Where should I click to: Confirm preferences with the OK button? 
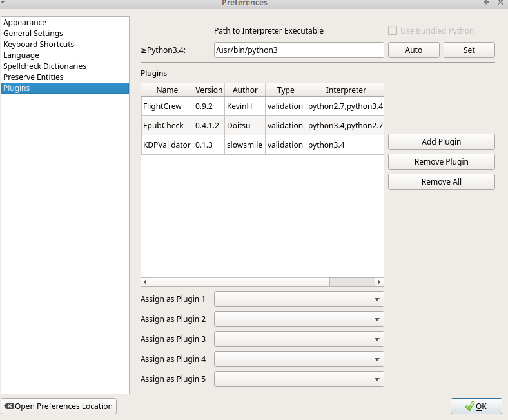(x=476, y=406)
